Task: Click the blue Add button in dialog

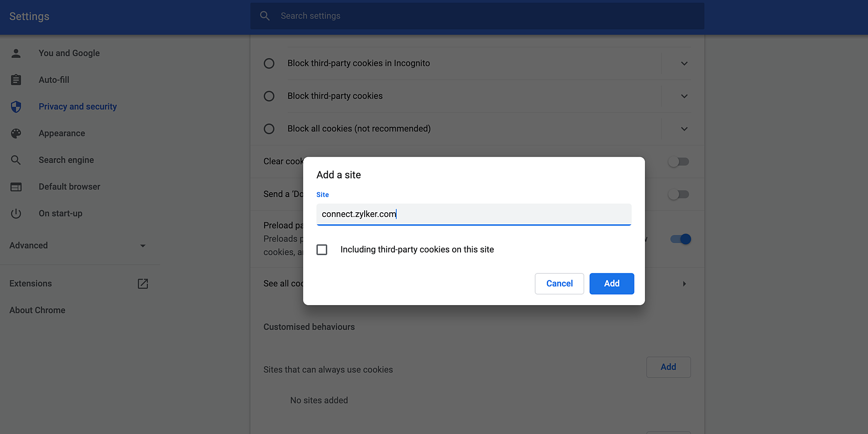Action: pyautogui.click(x=612, y=284)
